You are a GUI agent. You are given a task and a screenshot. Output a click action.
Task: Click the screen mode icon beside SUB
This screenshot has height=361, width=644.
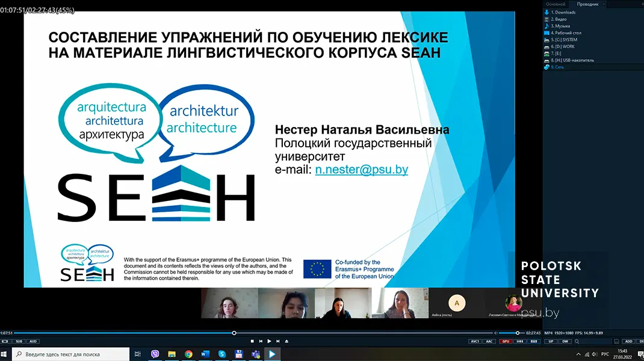pos(5,341)
